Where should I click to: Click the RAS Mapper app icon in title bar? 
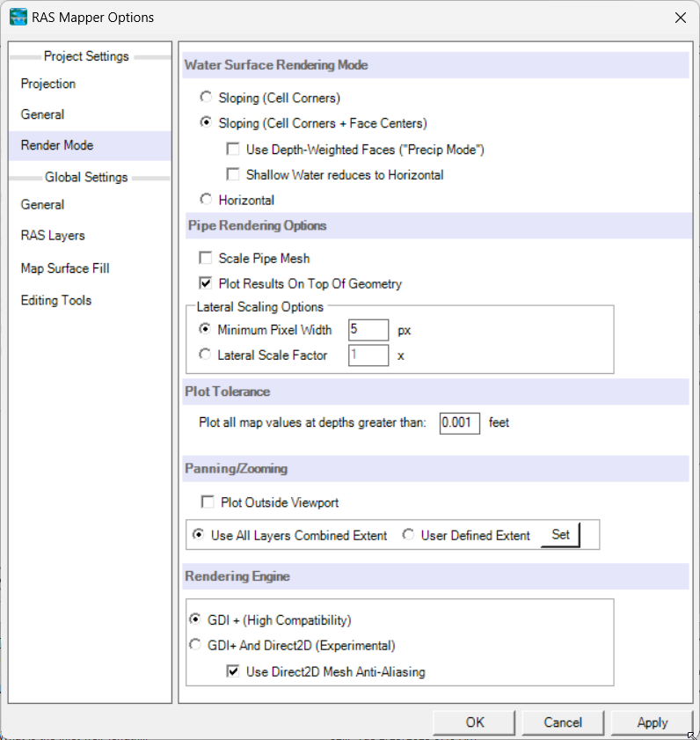click(x=18, y=18)
